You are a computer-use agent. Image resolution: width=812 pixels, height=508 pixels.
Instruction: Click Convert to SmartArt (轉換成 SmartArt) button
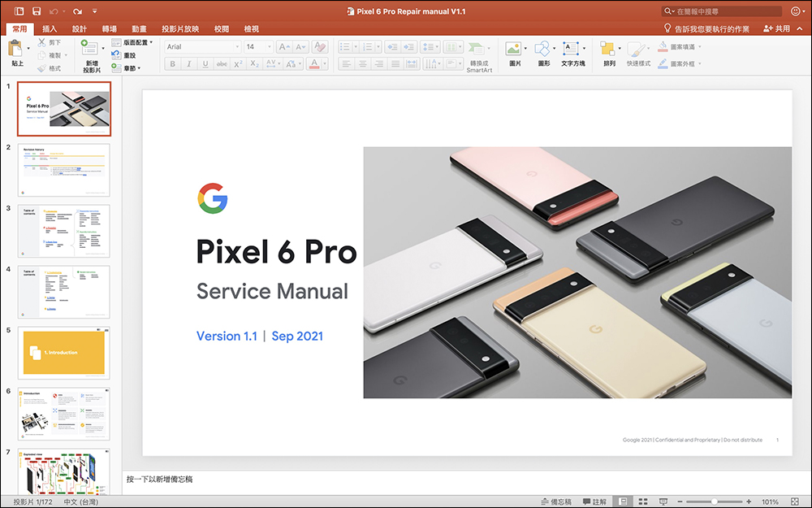(479, 57)
